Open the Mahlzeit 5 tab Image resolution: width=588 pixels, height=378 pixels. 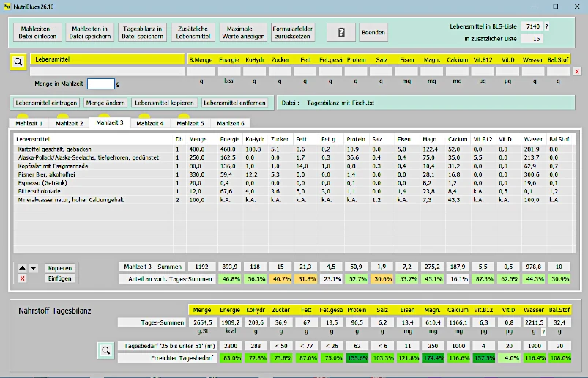[x=190, y=123]
